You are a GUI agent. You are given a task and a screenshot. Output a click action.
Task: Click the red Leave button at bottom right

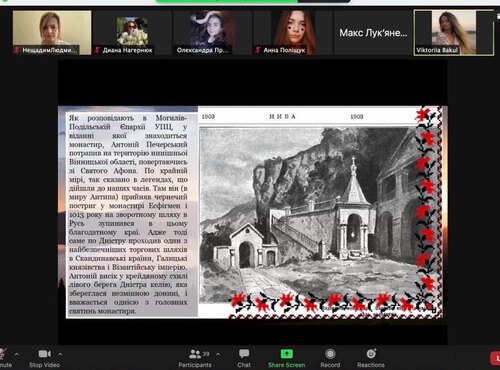coord(495,358)
